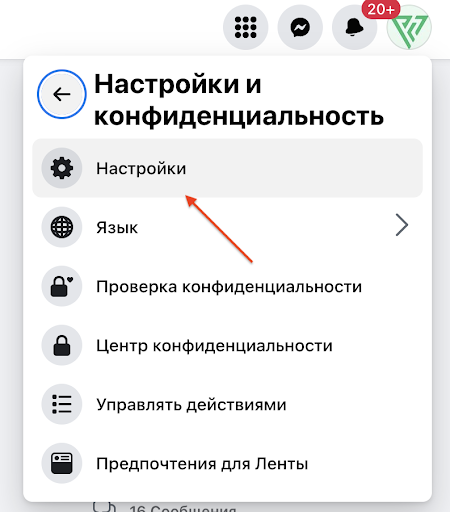Click the green profile avatar
This screenshot has height=512, width=450.
[409, 27]
